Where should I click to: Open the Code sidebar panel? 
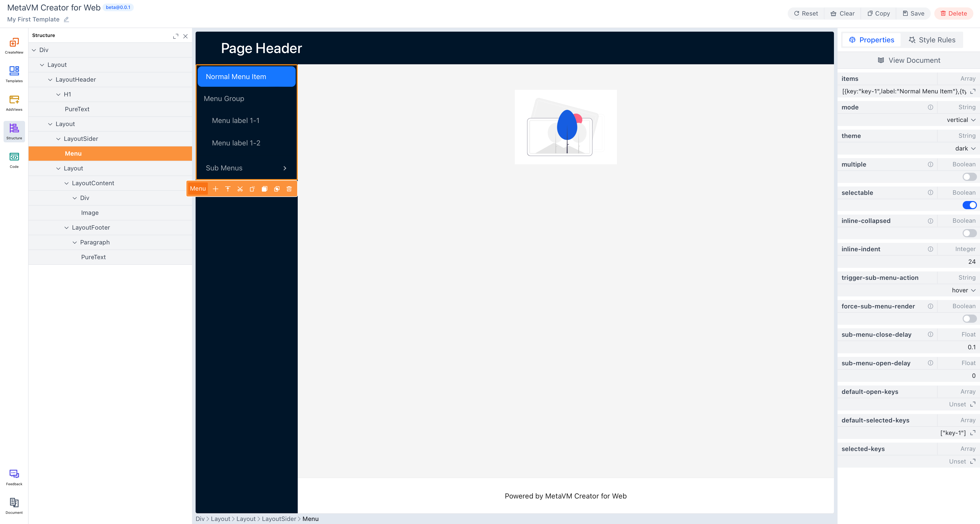pos(14,160)
